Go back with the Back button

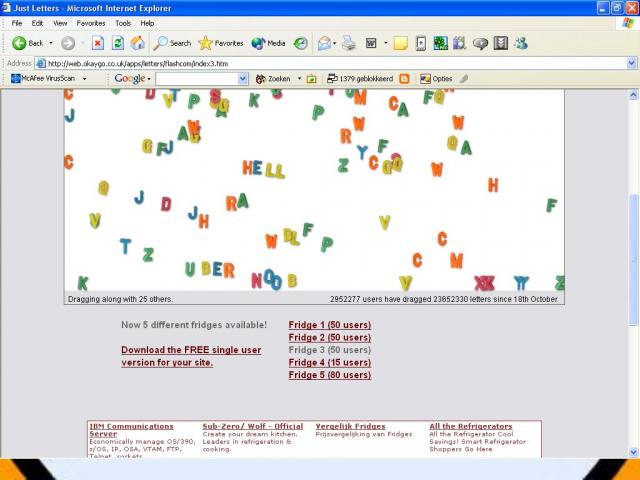pos(28,43)
